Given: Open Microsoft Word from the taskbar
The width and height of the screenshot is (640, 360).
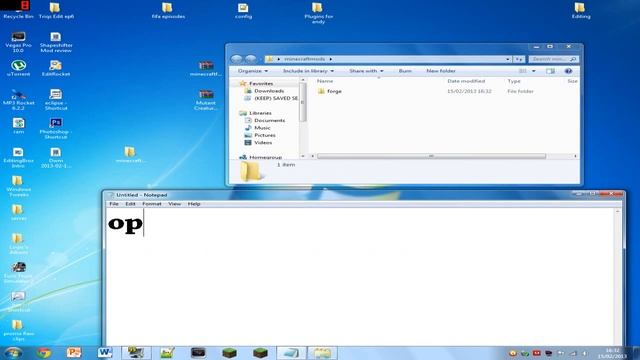Looking at the screenshot, I should (104, 353).
